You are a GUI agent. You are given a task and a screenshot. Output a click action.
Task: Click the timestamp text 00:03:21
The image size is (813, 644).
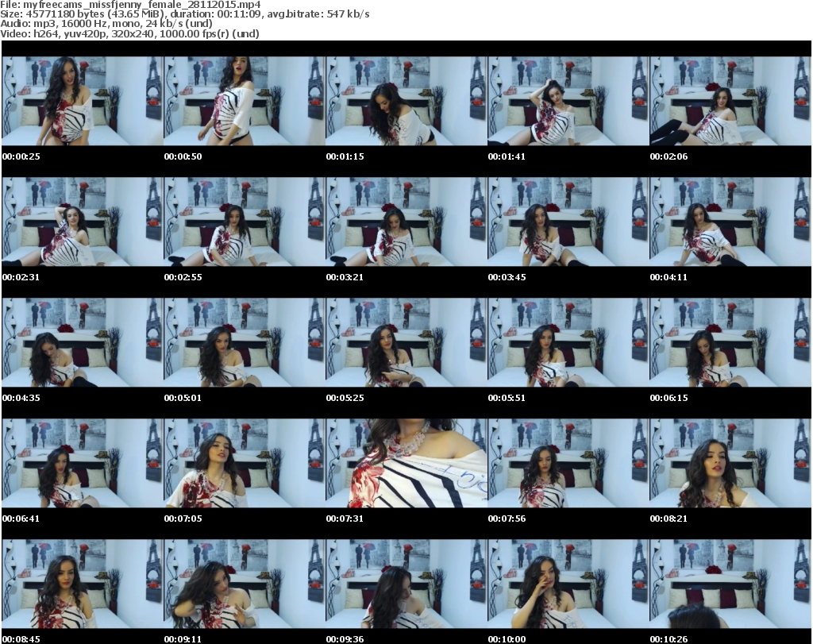(345, 277)
